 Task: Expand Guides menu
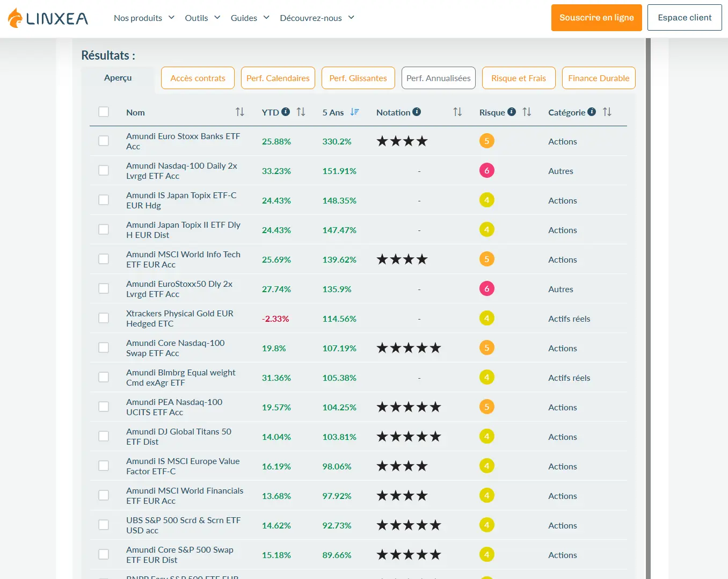click(250, 18)
